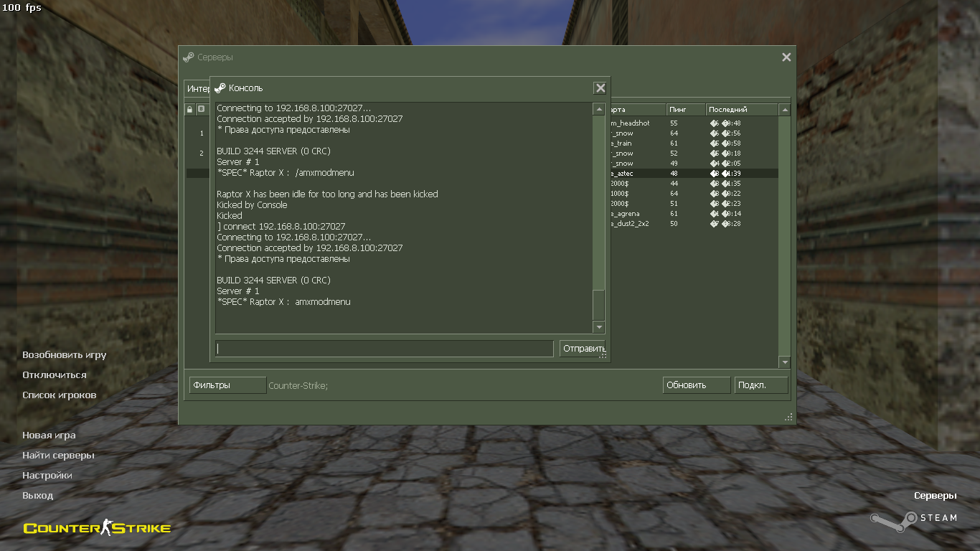The image size is (980, 551).
Task: Click console line 'Raptor X has been idle'
Action: (327, 194)
